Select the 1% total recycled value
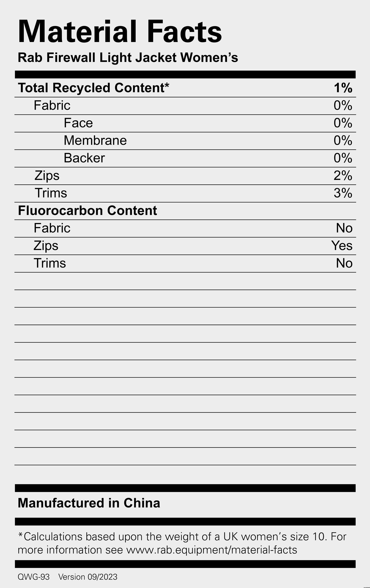The height and width of the screenshot is (588, 370). [343, 88]
